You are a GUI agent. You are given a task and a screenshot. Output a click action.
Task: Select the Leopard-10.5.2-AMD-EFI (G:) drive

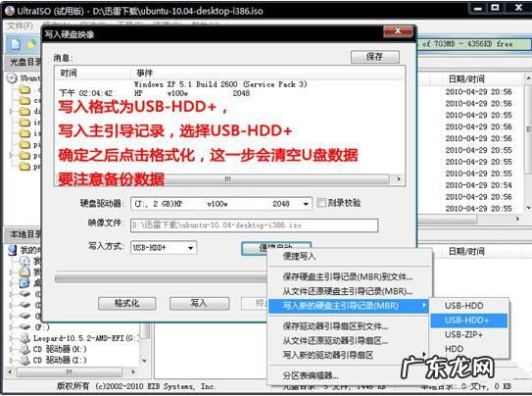[86, 338]
